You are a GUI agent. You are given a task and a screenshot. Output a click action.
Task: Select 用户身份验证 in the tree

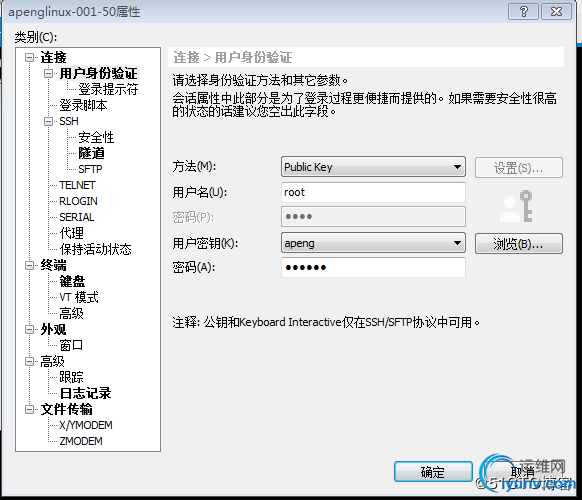[x=98, y=73]
